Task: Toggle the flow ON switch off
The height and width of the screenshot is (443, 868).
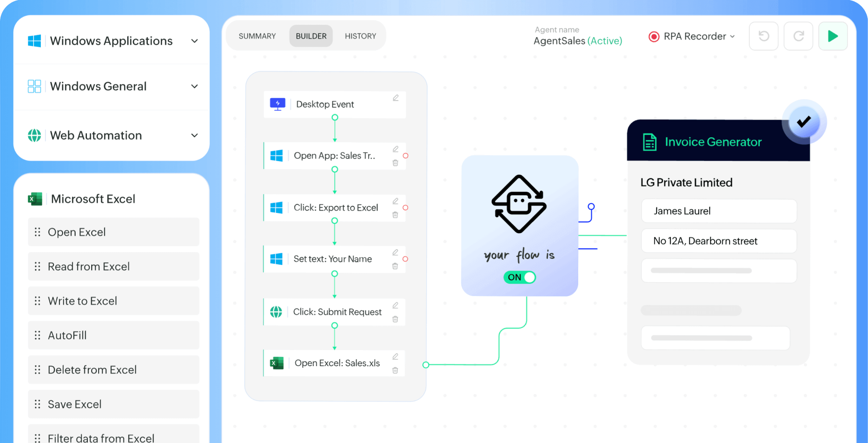Action: tap(519, 277)
